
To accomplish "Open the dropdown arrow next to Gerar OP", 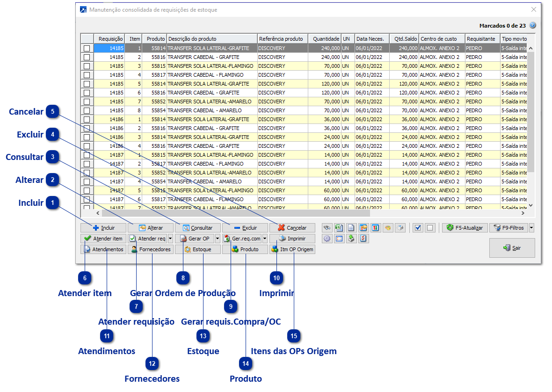I will (x=218, y=239).
